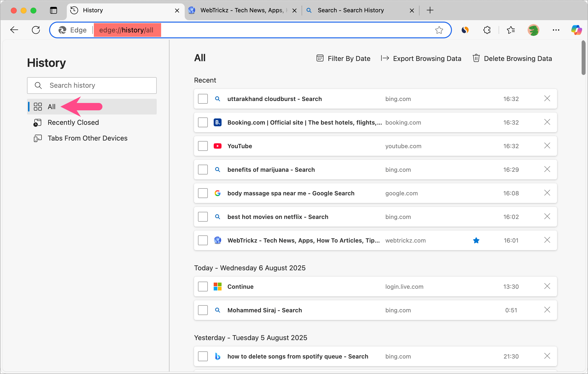Tick the checkbox beside Mohammed Siraj search

(x=203, y=310)
